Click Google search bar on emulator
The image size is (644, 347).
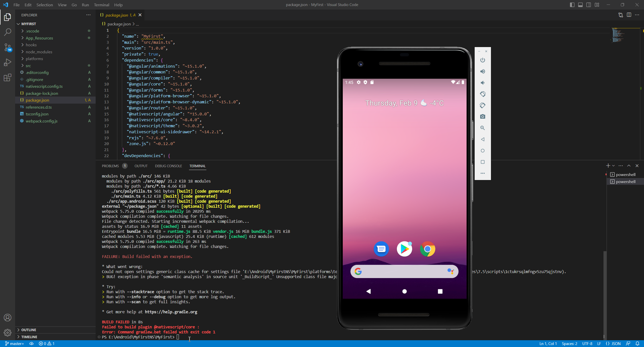[404, 272]
